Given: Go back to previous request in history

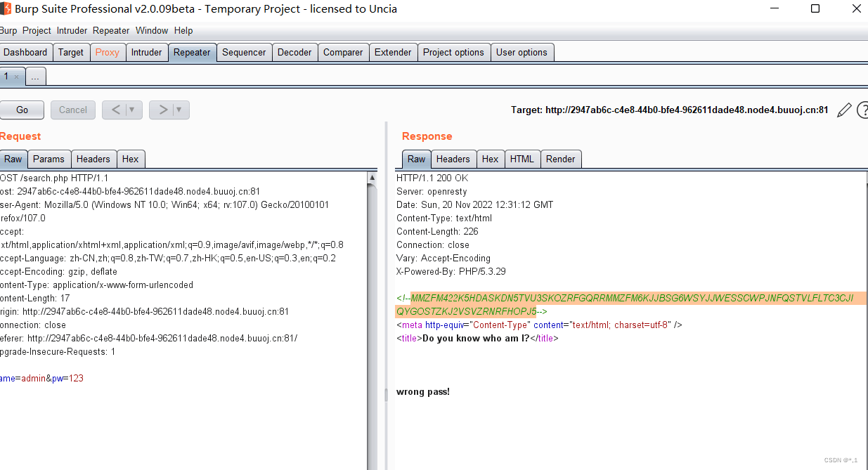Looking at the screenshot, I should (x=116, y=110).
